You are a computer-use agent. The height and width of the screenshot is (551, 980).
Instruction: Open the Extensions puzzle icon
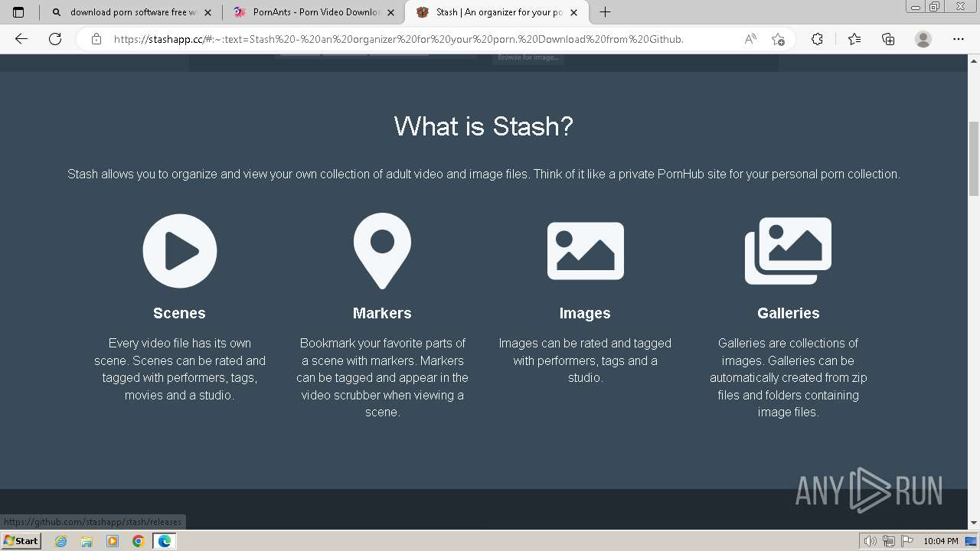(817, 39)
